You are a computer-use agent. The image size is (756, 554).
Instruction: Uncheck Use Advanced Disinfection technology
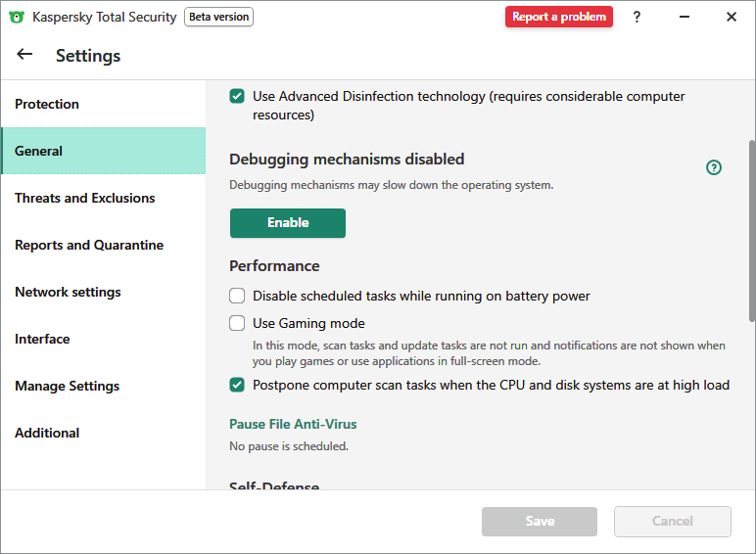point(237,96)
